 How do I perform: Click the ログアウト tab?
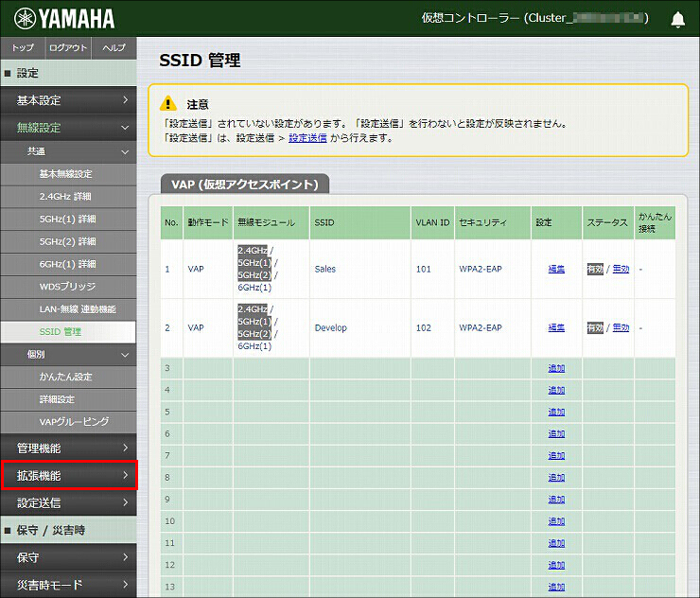(68, 48)
